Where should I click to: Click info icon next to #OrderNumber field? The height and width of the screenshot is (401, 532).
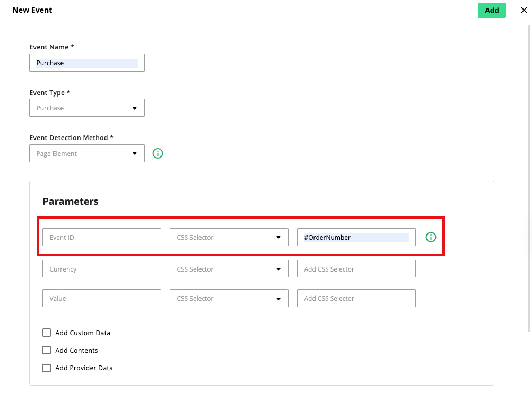click(x=431, y=237)
